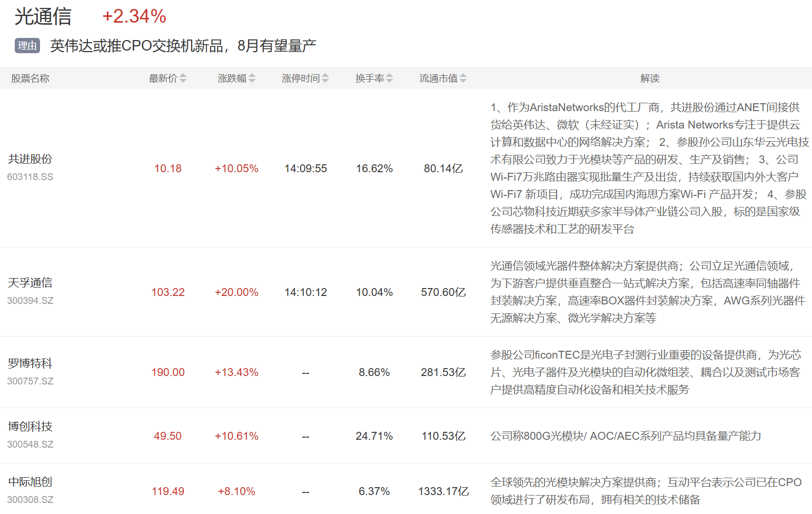The image size is (812, 514).
Task: Toggle sorting arrows next to 涨停时间
Action: (x=325, y=78)
